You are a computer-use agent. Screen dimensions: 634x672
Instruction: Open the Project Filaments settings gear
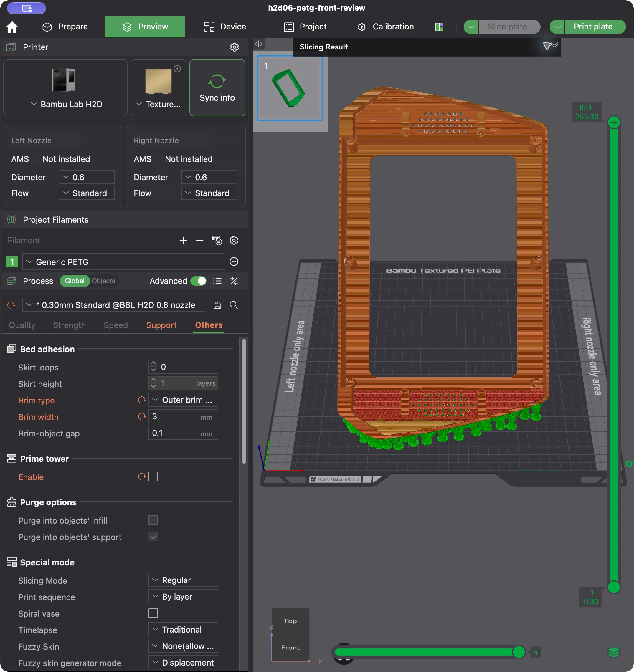(234, 240)
